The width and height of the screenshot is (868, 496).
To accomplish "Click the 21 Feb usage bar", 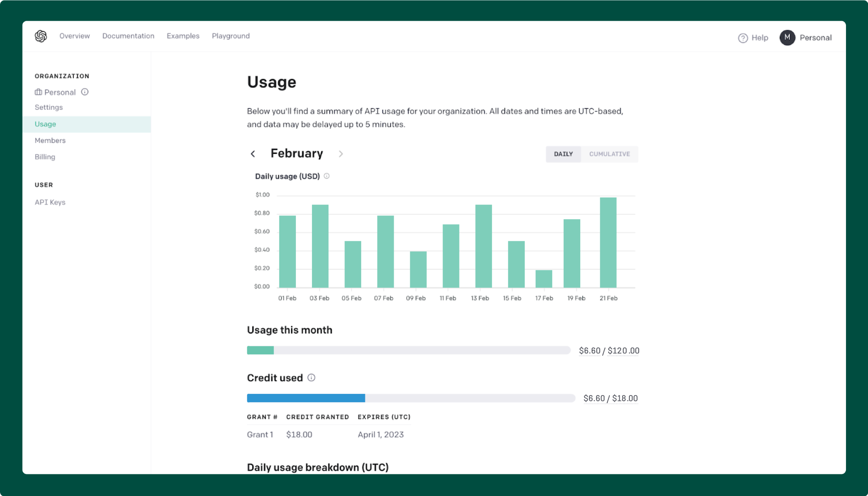I will tap(608, 242).
